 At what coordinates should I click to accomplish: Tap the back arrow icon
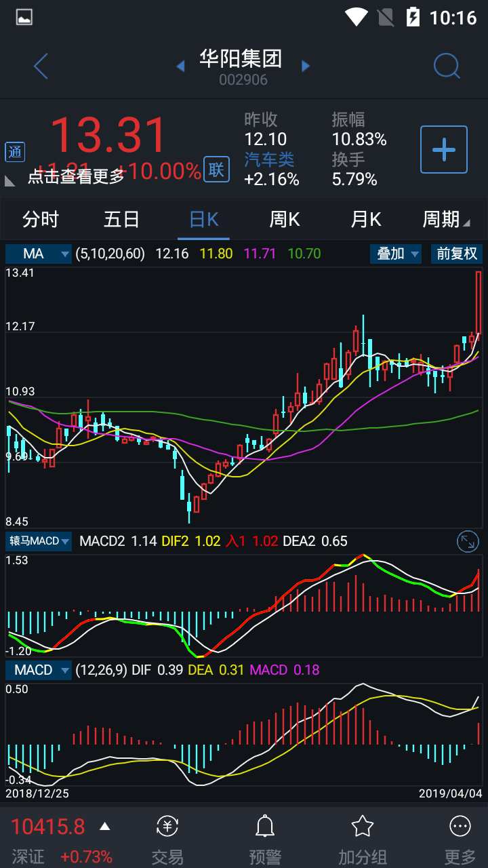tap(41, 66)
